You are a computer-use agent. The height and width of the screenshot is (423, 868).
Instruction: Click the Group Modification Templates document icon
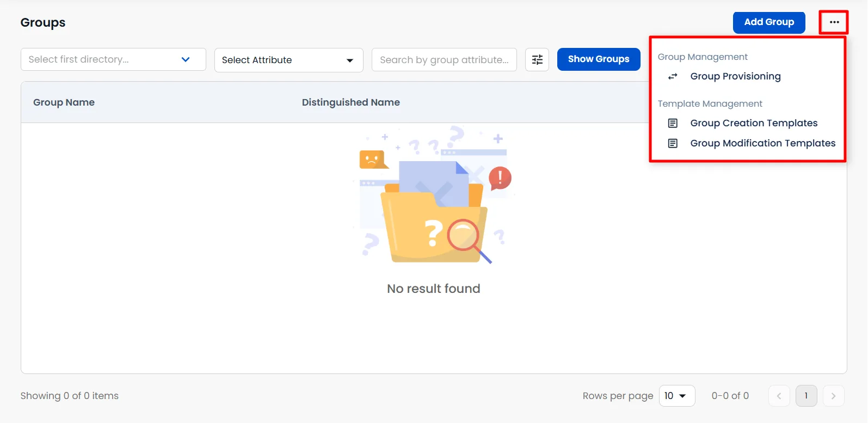pyautogui.click(x=673, y=143)
